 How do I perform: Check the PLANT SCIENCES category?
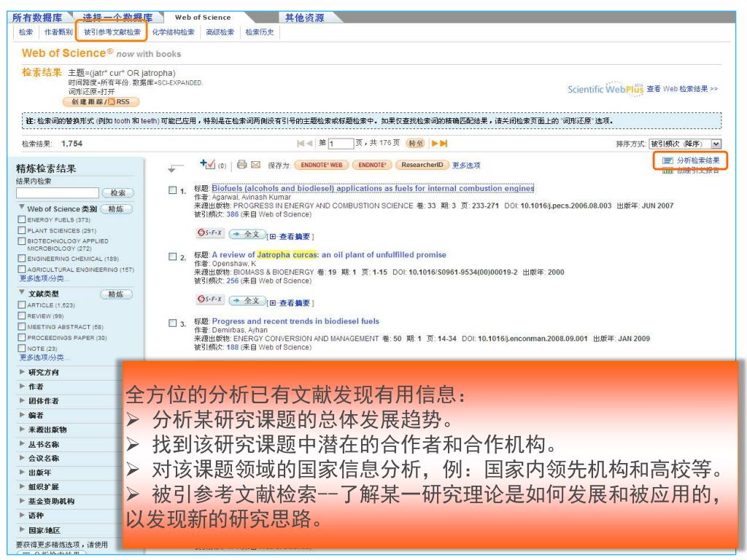[21, 230]
